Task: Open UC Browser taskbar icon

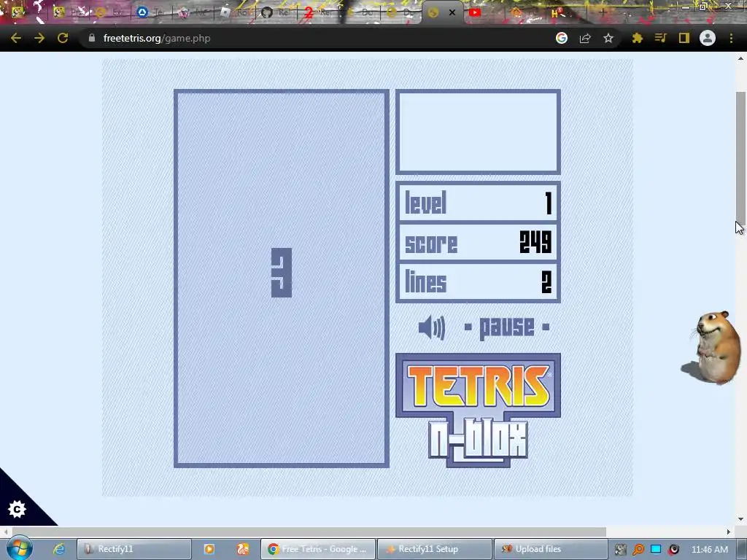Action: tap(243, 549)
